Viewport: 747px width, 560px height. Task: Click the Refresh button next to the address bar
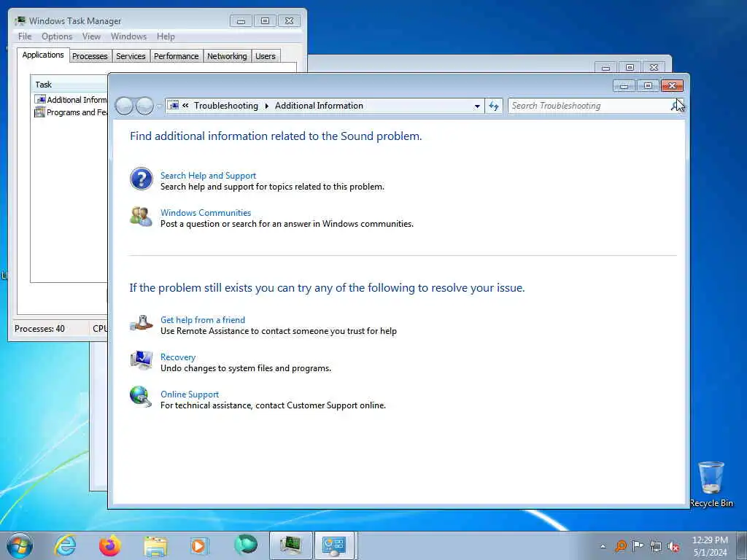point(494,106)
